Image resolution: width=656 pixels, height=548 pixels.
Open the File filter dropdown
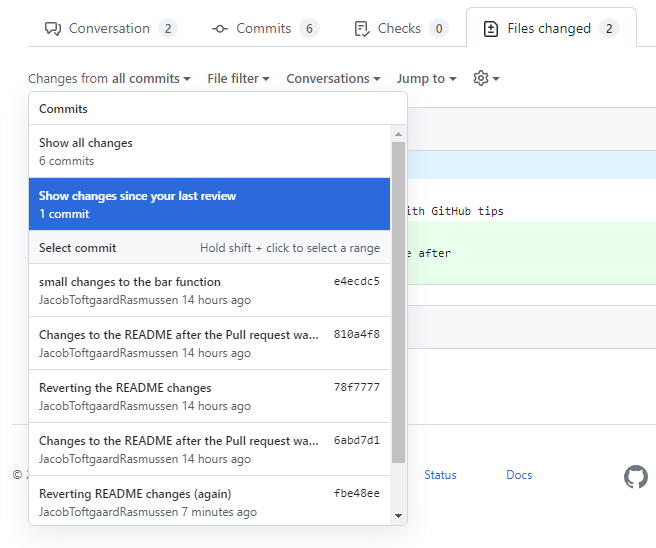(x=238, y=78)
